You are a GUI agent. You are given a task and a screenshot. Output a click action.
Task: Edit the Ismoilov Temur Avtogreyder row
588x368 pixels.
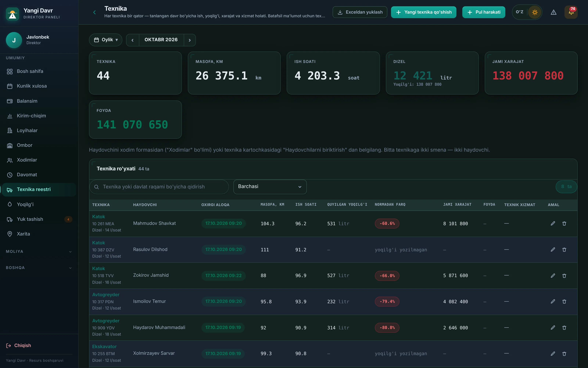coord(553,301)
